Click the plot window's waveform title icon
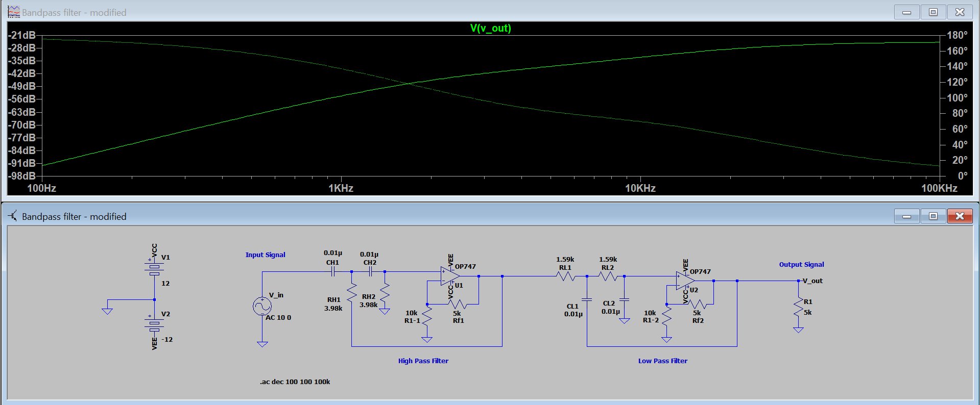The width and height of the screenshot is (980, 405). [13, 12]
